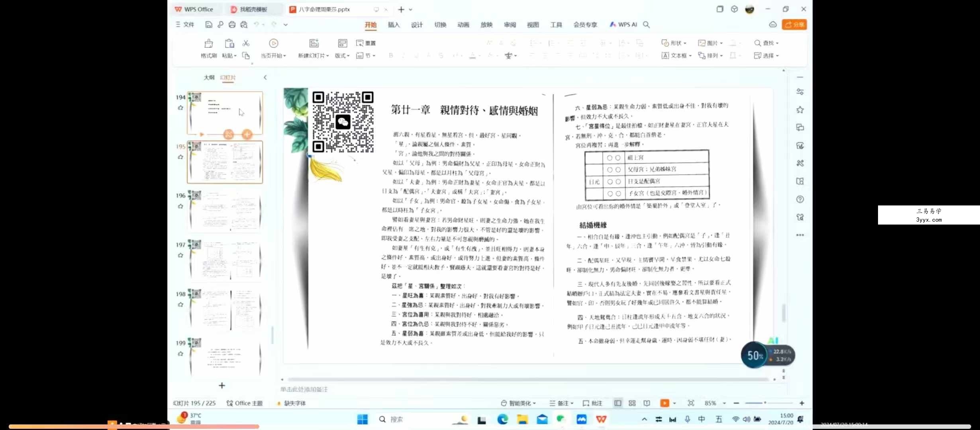
Task: Switch to the Insert (插入) tab
Action: click(x=394, y=25)
